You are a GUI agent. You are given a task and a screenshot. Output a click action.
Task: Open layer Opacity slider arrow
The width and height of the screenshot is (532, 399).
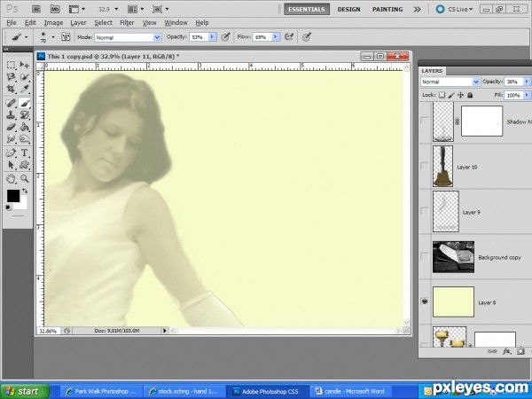[x=527, y=82]
